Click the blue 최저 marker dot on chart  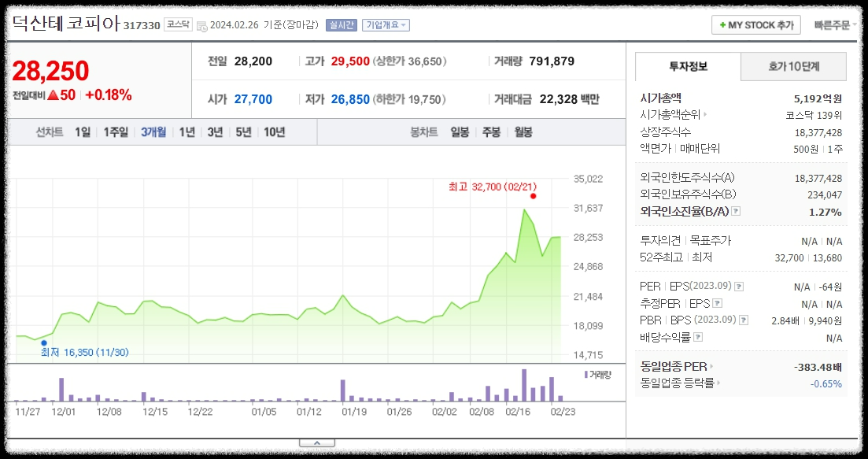(44, 343)
